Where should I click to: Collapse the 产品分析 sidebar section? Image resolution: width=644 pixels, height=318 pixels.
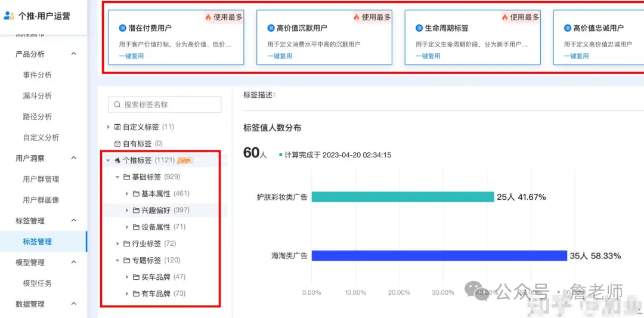click(x=74, y=54)
